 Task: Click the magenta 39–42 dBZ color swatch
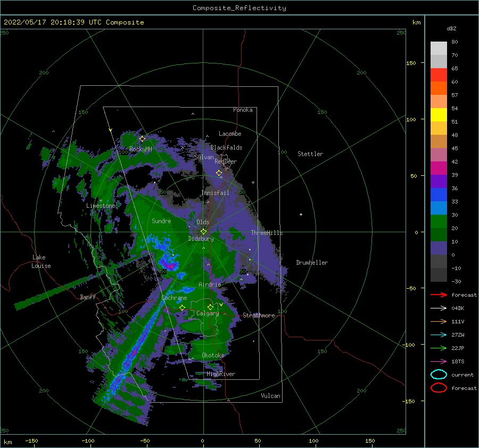439,168
